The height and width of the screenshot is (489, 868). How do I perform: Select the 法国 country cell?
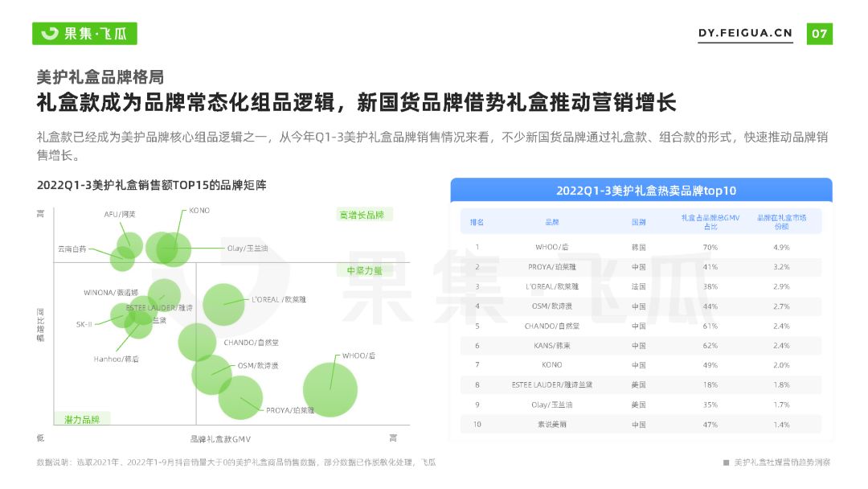[x=639, y=287]
